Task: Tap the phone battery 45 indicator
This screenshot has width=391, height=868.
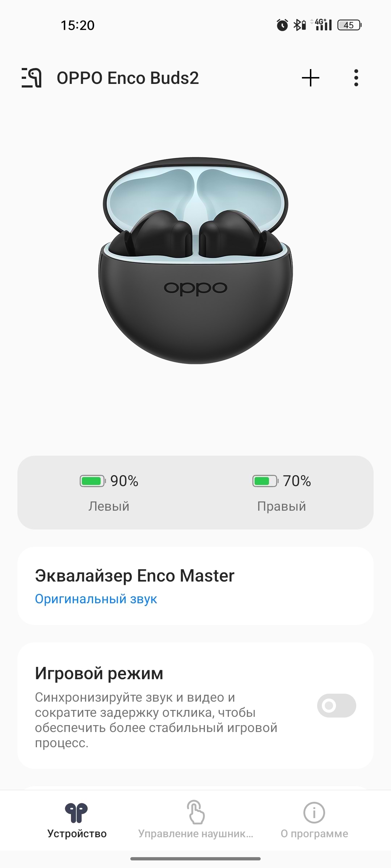Action: [349, 25]
